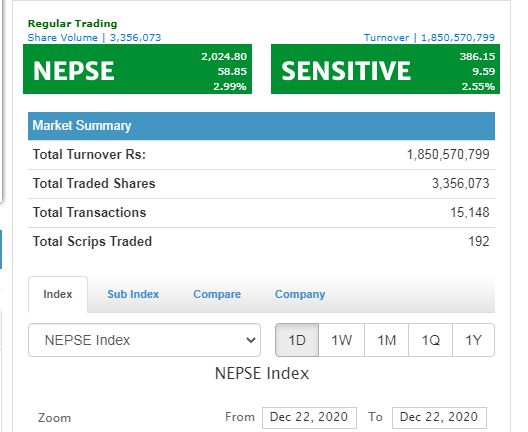Click the Total Traded Shares label
Image resolution: width=528 pixels, height=432 pixels.
pos(94,184)
